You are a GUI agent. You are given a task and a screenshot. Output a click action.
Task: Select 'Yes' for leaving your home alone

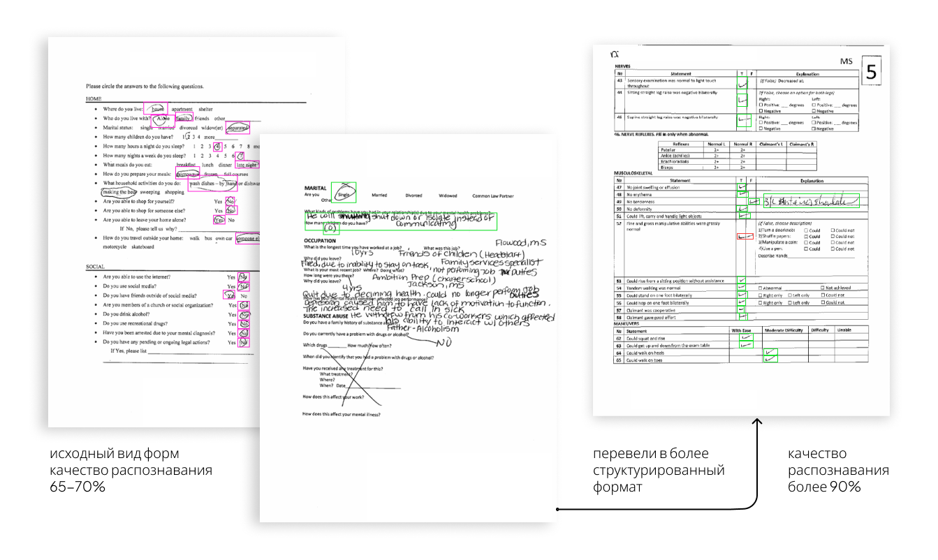tap(219, 219)
